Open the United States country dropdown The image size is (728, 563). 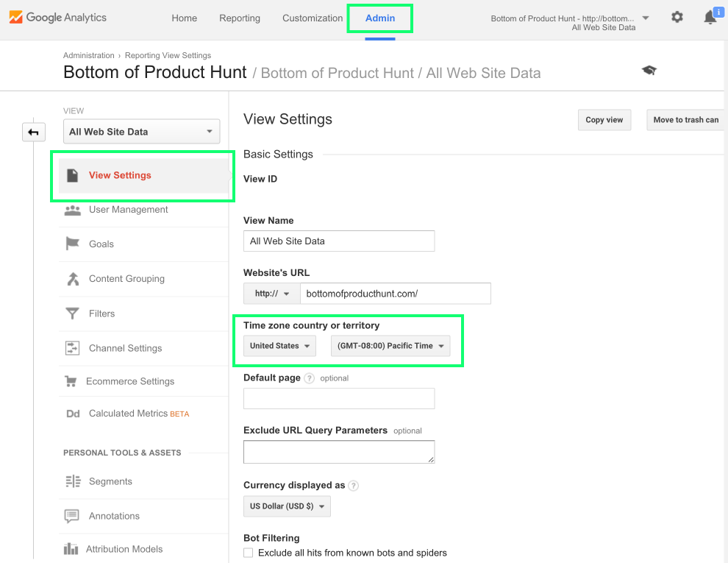[x=280, y=346]
